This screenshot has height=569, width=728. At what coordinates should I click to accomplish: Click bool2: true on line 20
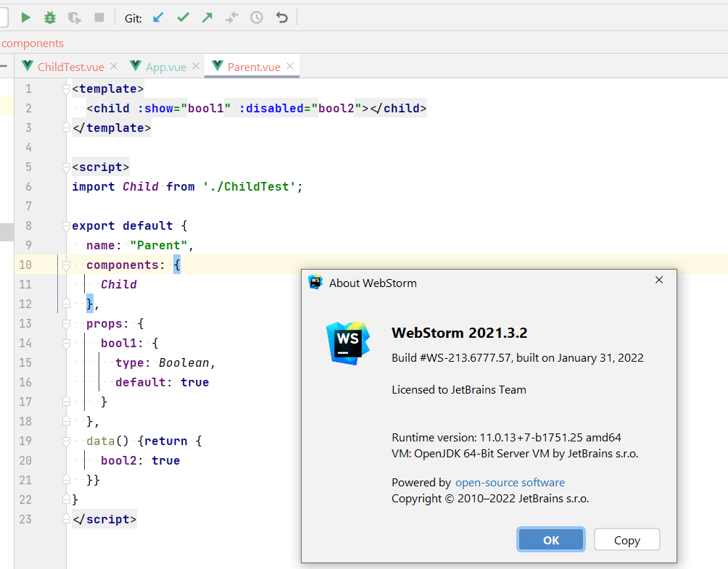click(140, 461)
